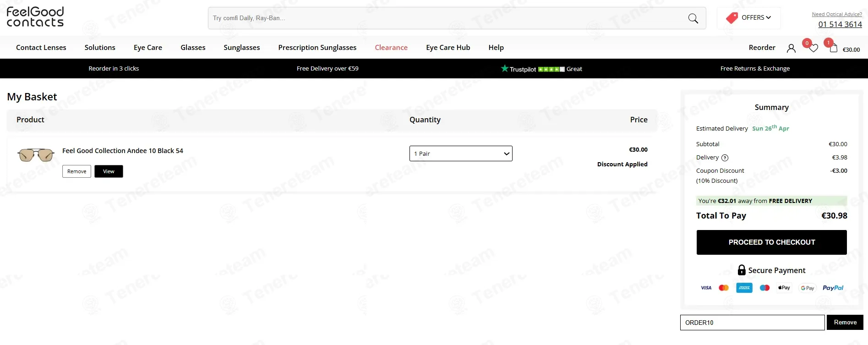The height and width of the screenshot is (345, 868).
Task: Click the Apple Pay icon
Action: coord(784,288)
